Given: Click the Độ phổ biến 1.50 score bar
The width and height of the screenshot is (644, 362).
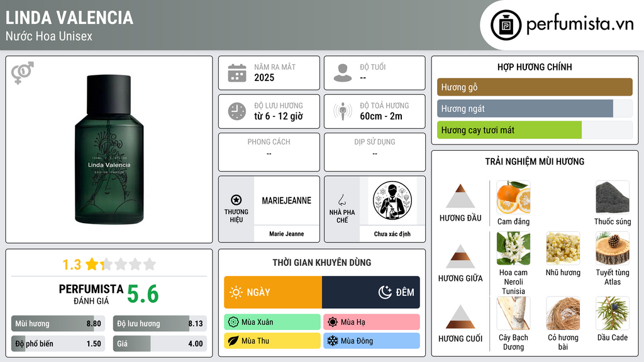Looking at the screenshot, I should tap(58, 344).
